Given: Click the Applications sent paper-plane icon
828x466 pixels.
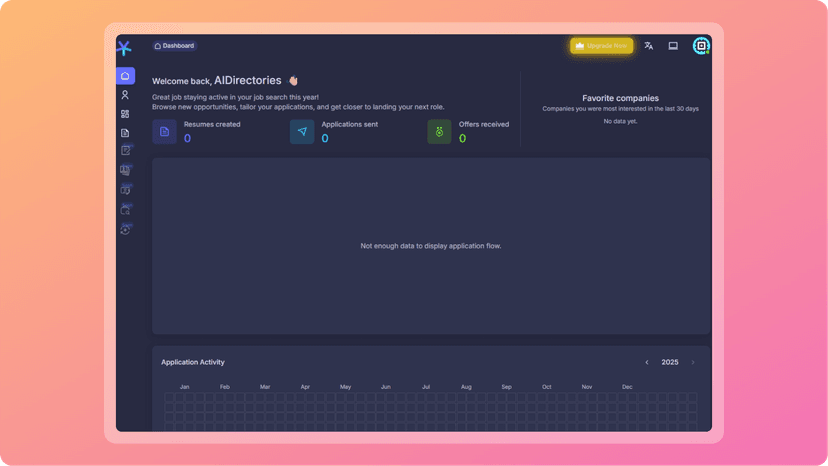Looking at the screenshot, I should (302, 132).
